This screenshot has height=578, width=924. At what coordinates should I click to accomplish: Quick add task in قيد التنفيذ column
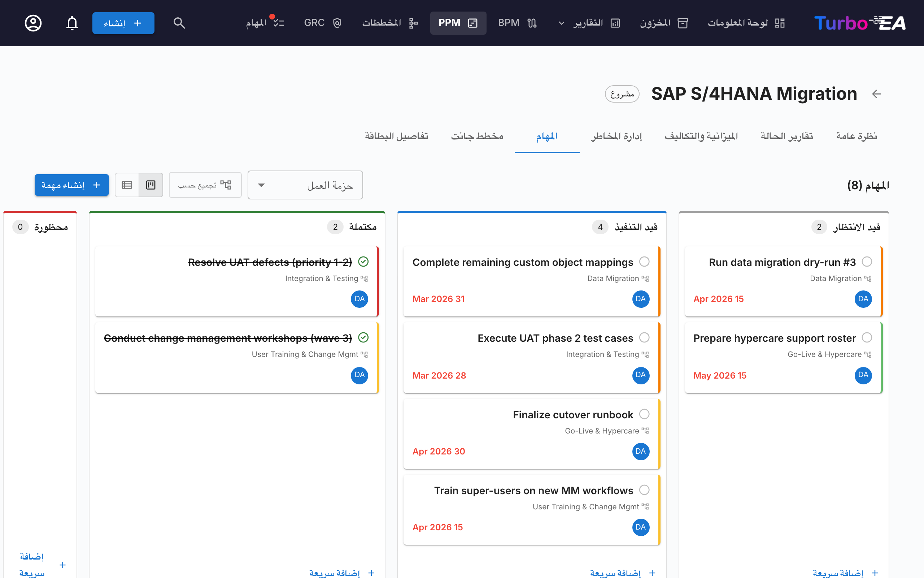click(x=623, y=573)
